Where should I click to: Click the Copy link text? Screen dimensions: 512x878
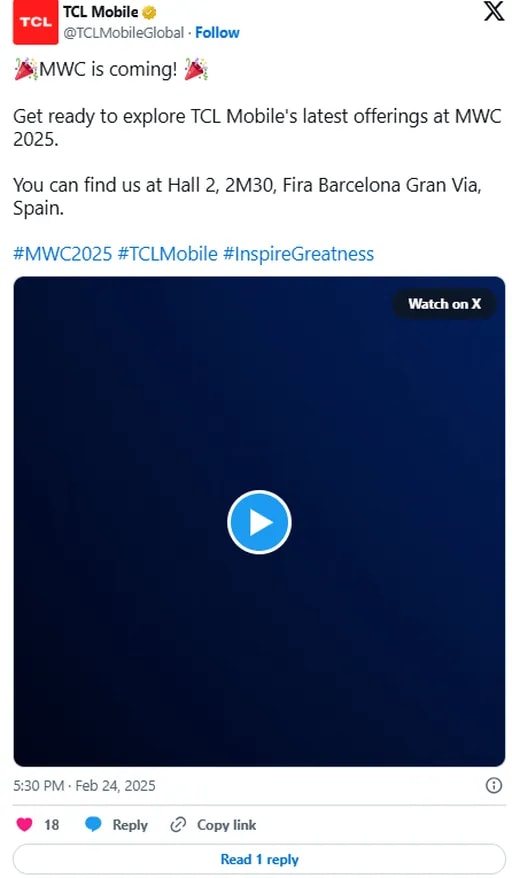pos(226,824)
